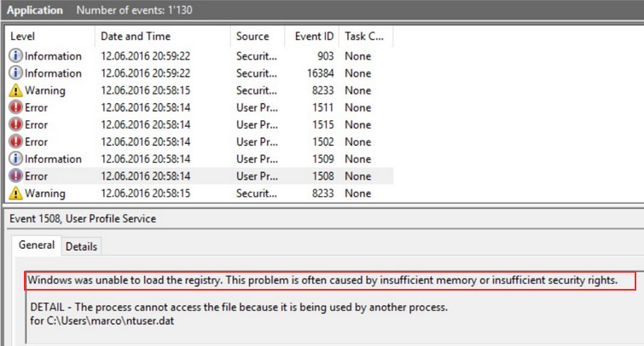Select Error icon for event 1515
This screenshot has height=346, width=644.
[x=15, y=124]
